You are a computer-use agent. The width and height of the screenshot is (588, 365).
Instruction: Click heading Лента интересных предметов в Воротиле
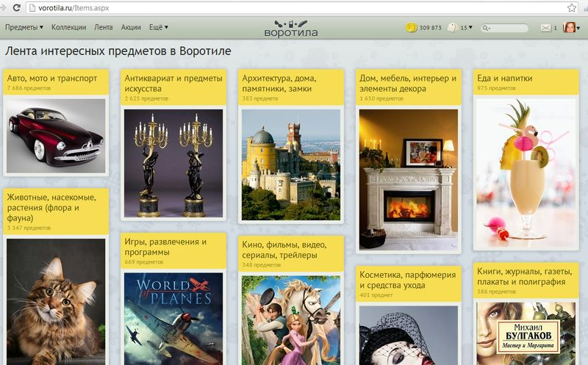click(x=118, y=51)
